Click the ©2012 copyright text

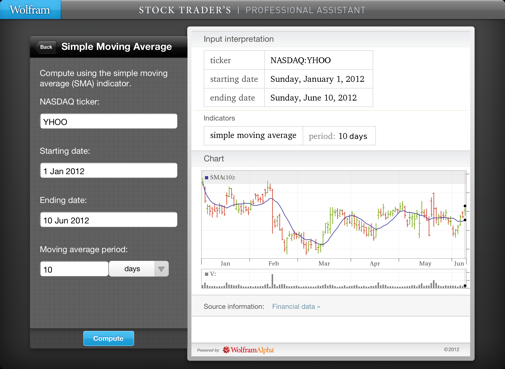coord(451,349)
